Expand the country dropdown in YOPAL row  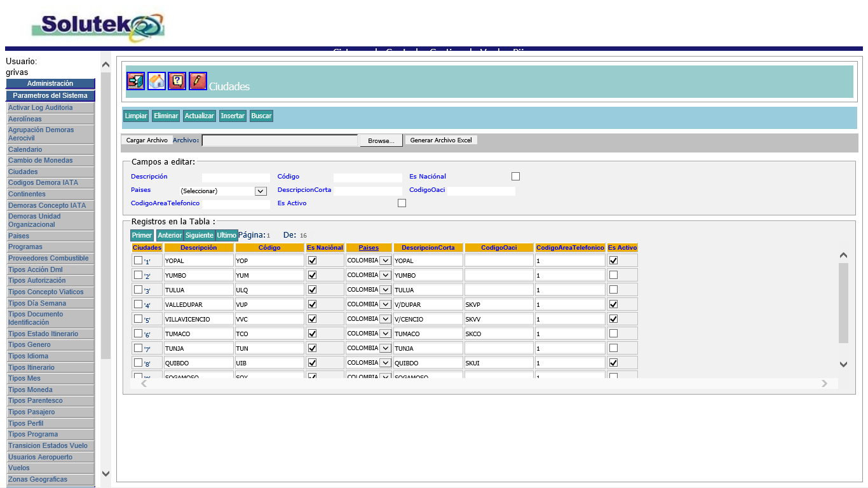(x=385, y=261)
